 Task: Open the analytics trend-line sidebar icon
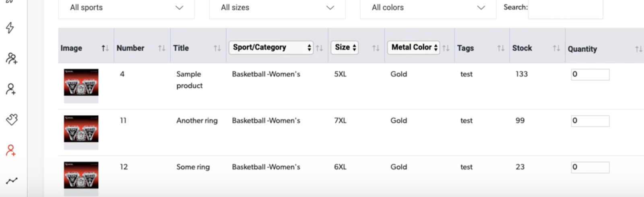[x=11, y=181]
